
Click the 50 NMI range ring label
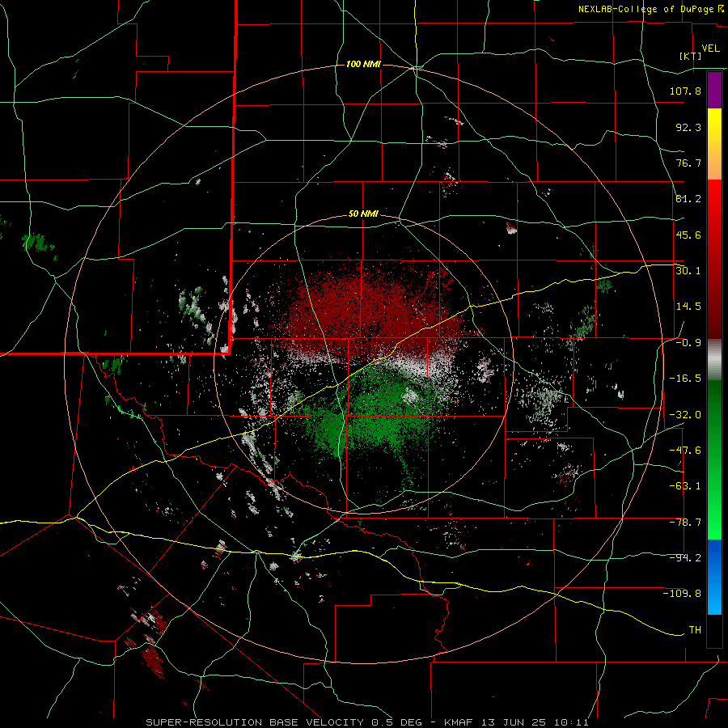click(x=363, y=214)
